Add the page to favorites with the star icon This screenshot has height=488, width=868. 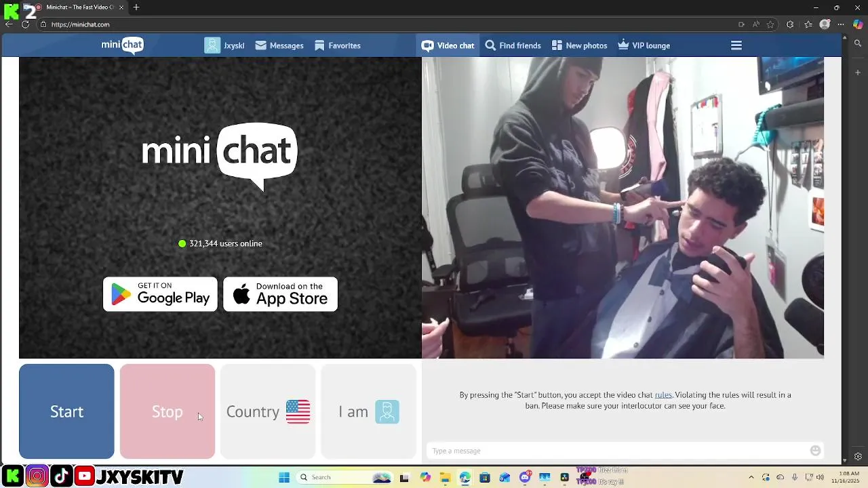coord(770,24)
